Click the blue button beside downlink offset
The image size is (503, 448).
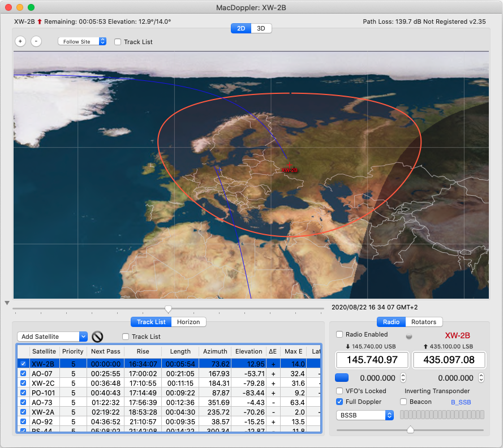click(x=342, y=378)
